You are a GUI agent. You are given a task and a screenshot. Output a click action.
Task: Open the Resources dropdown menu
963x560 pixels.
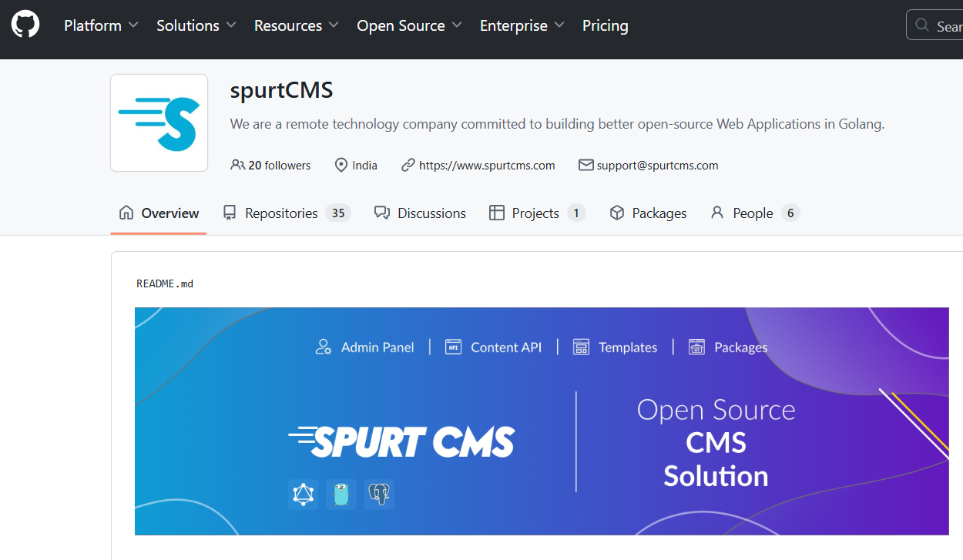pyautogui.click(x=296, y=25)
